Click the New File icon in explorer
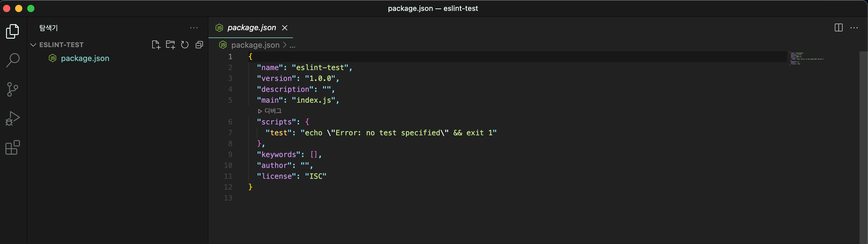The height and width of the screenshot is (244, 868). click(x=156, y=45)
